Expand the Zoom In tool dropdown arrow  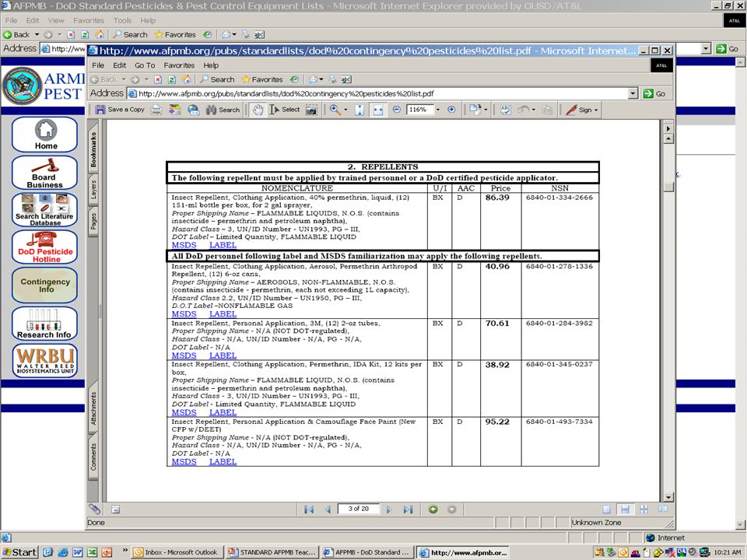(x=345, y=110)
